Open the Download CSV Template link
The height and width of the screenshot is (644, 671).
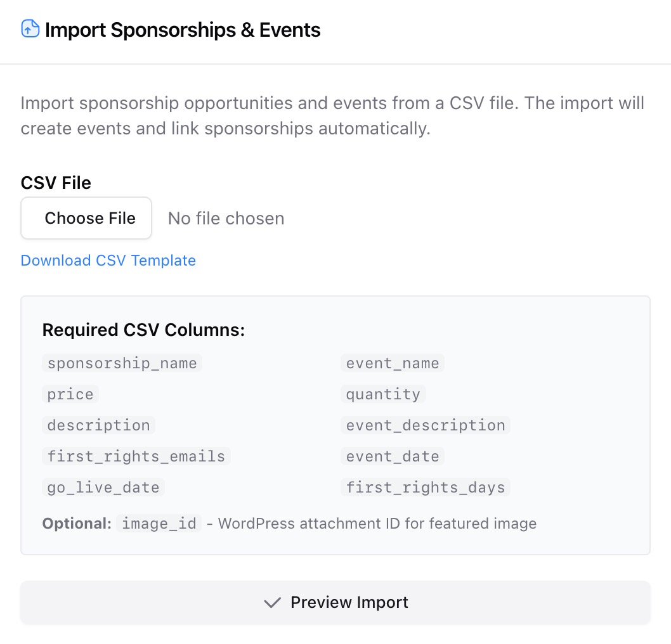[x=108, y=261]
